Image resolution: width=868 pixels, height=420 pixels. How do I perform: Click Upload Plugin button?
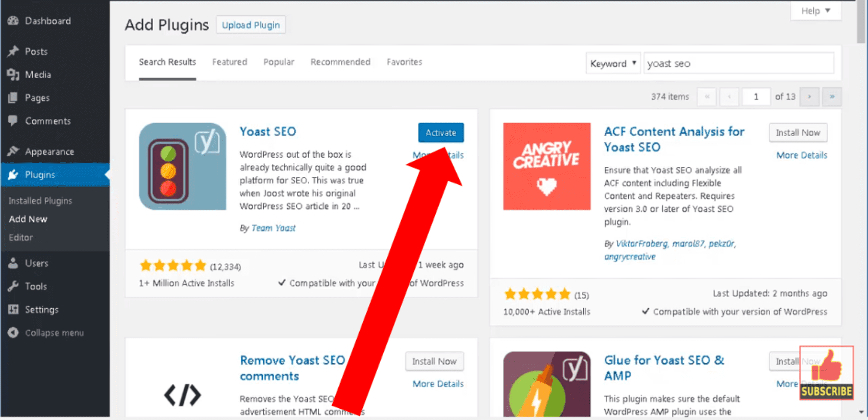pyautogui.click(x=251, y=25)
